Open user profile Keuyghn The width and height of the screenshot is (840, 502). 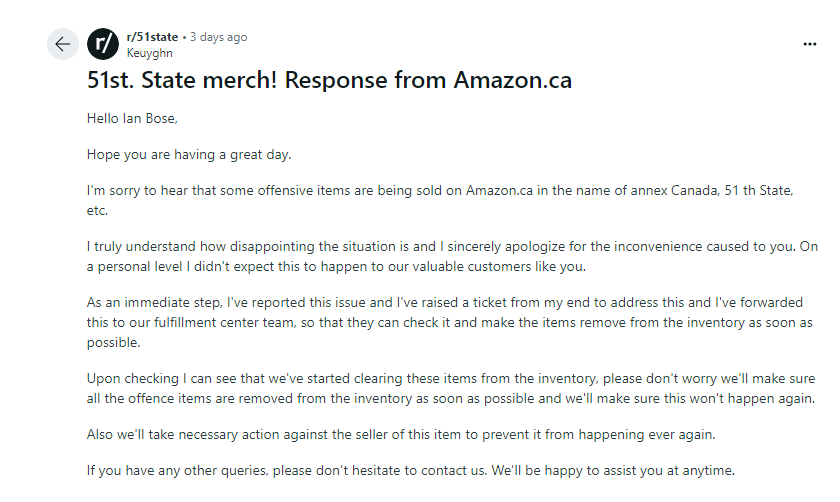tap(149, 53)
